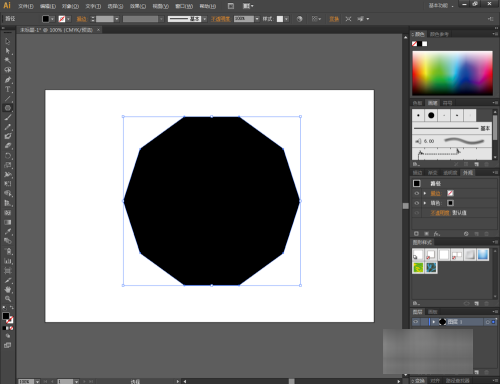This screenshot has width=500, height=384.
Task: Click the target circle of Layer 1
Action: click(x=488, y=322)
